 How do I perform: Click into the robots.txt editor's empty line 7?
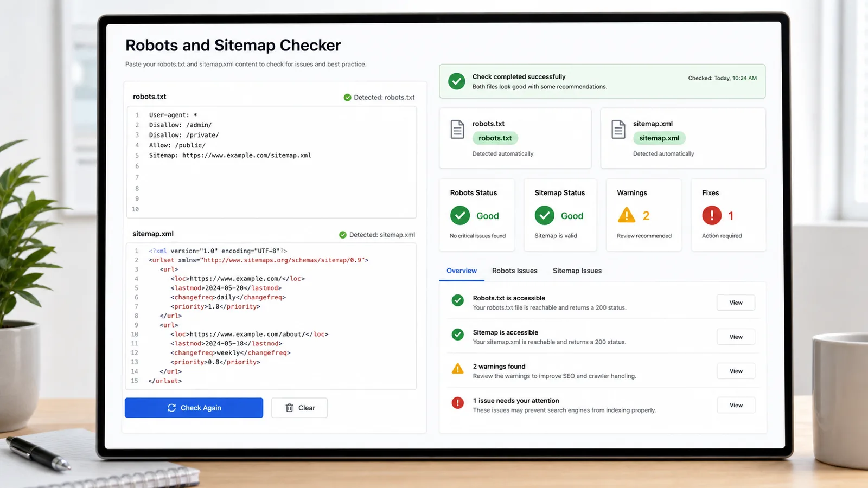click(x=271, y=177)
